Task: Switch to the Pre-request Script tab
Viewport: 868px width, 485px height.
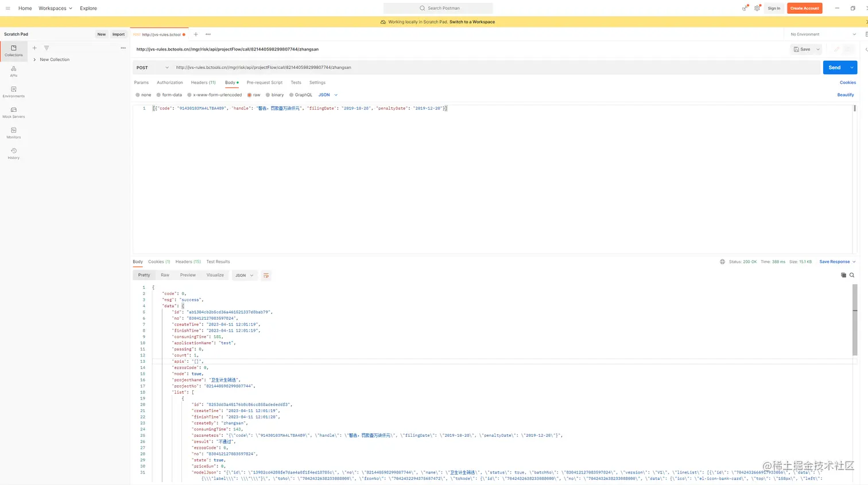Action: 265,83
